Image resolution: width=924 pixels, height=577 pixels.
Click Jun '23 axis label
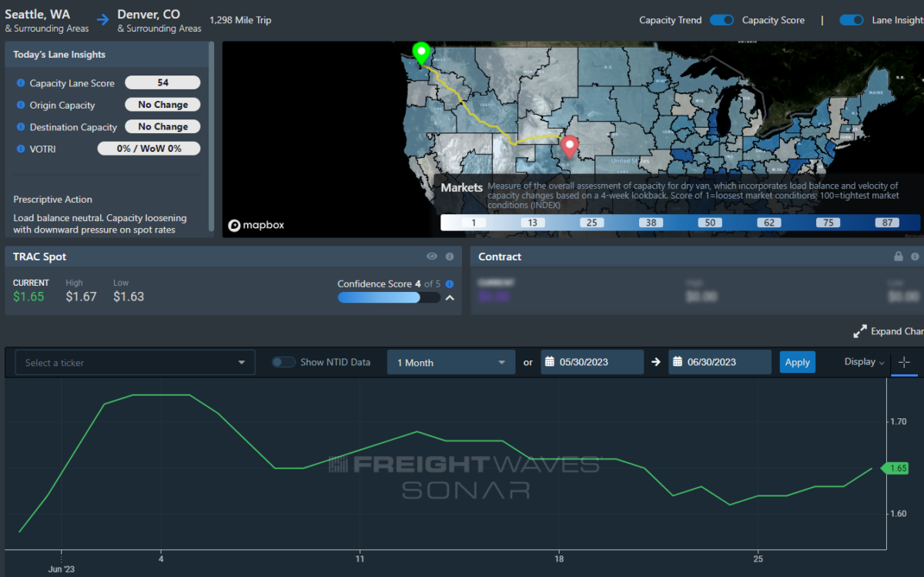pyautogui.click(x=61, y=569)
